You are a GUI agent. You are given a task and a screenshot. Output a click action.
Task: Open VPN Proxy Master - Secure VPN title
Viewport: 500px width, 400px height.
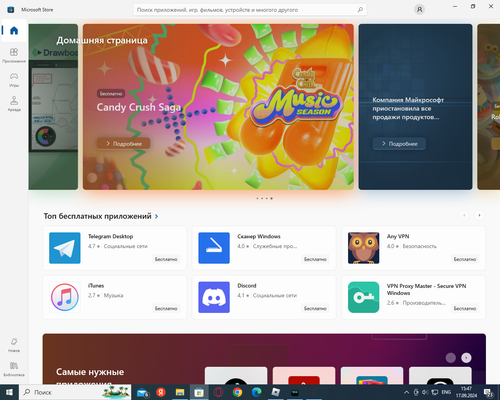coord(426,289)
